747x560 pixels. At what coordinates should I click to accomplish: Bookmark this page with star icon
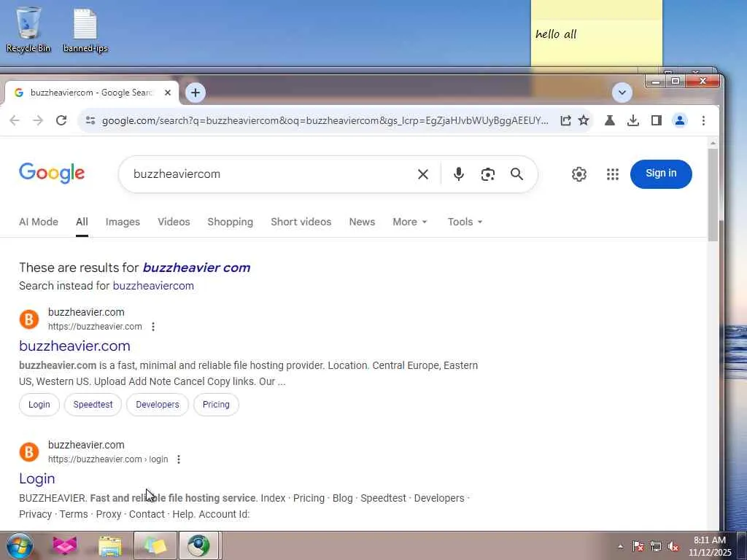pos(584,120)
